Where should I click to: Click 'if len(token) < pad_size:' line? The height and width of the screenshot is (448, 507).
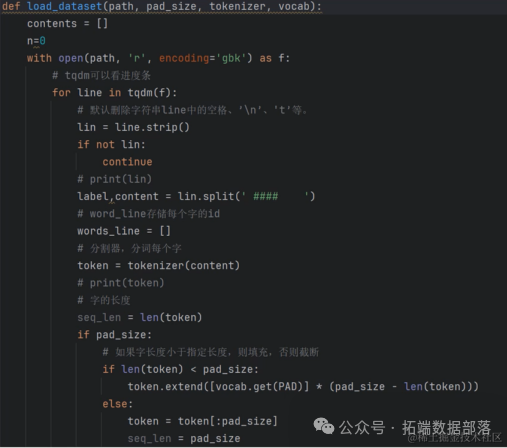click(x=180, y=369)
